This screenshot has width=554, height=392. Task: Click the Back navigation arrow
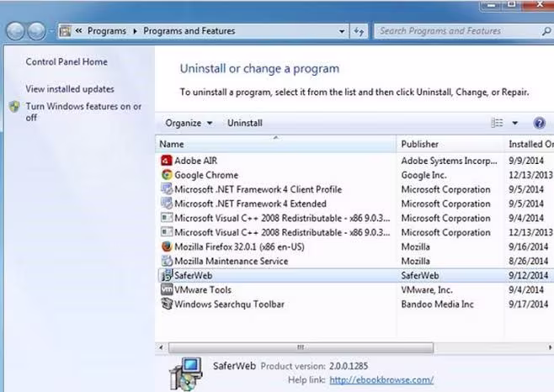click(x=15, y=31)
